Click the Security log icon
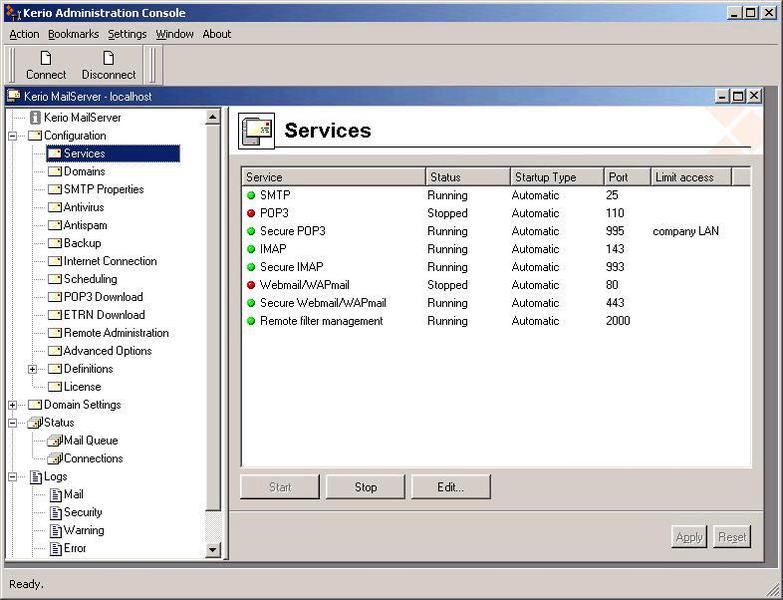 tap(54, 513)
